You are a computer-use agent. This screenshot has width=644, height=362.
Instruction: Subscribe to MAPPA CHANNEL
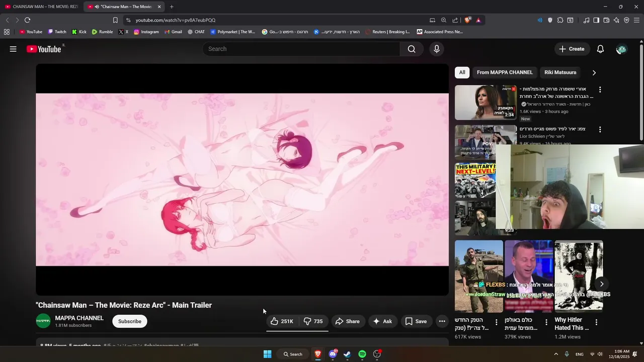[x=130, y=321]
